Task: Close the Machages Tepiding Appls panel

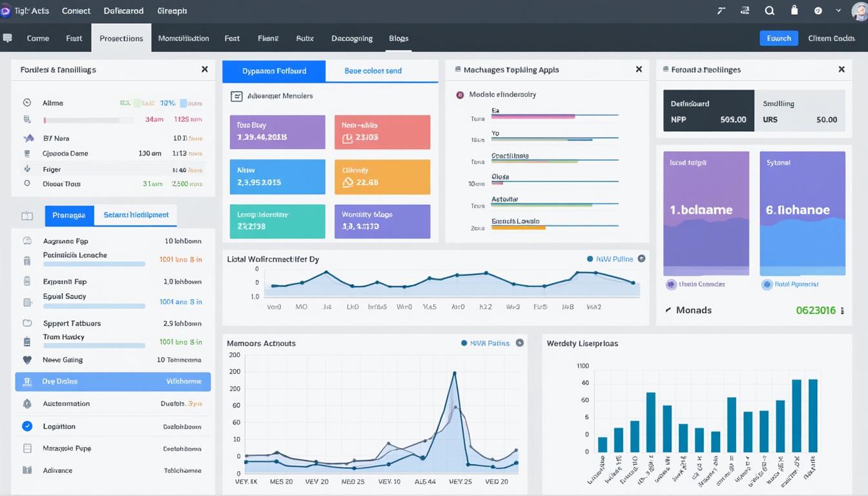Action: click(x=639, y=69)
